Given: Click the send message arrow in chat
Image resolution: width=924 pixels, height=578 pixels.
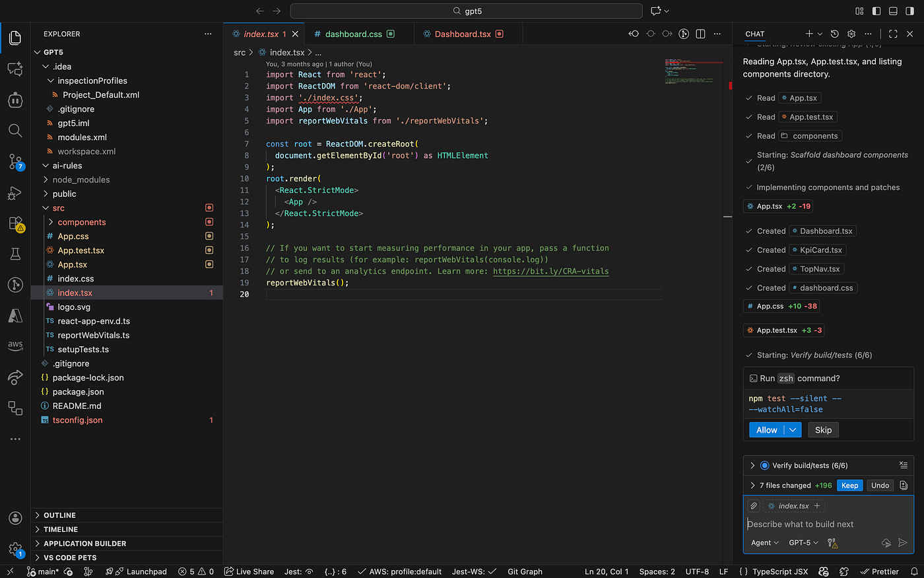Looking at the screenshot, I should tap(903, 543).
